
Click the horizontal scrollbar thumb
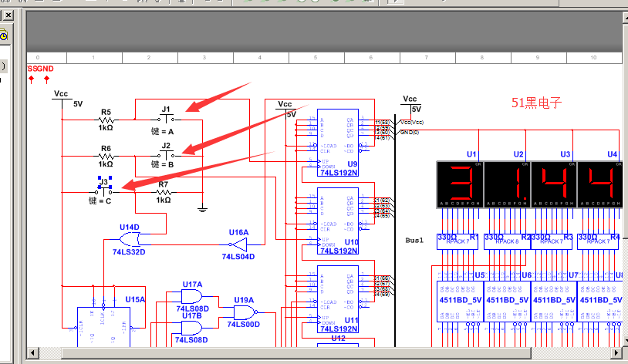[296, 353]
